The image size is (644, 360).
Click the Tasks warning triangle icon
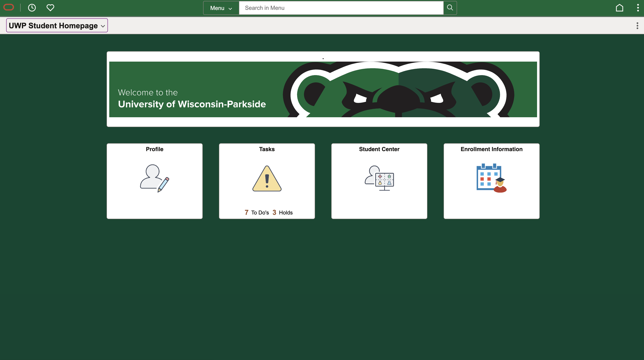pos(267,178)
